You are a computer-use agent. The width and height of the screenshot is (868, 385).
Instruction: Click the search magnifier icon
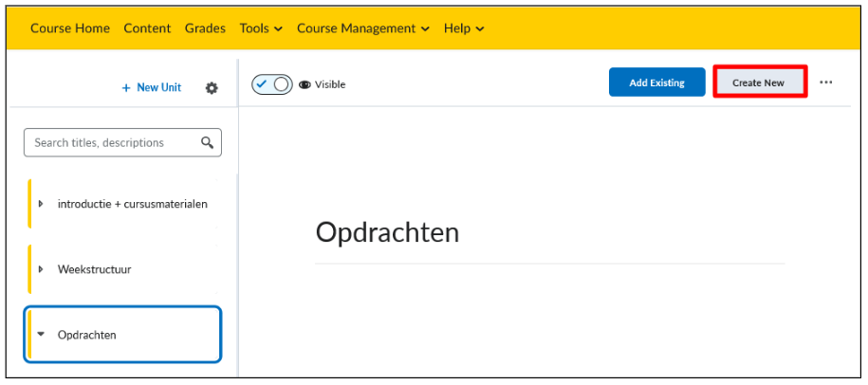[x=207, y=142]
